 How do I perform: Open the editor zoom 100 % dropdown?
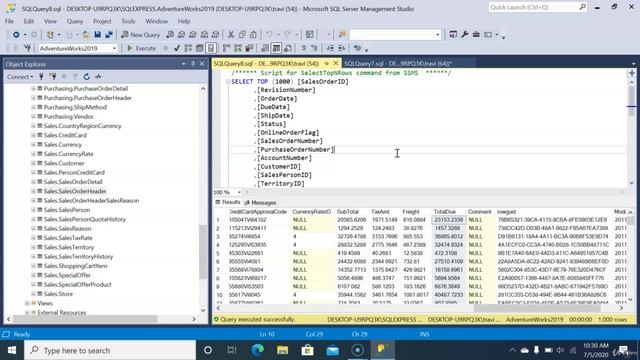point(239,192)
